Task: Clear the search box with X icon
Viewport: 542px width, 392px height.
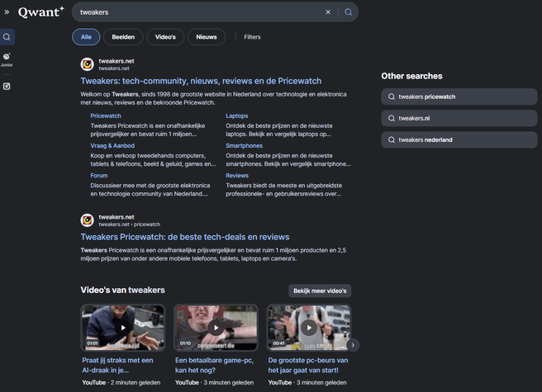Action: click(x=328, y=12)
